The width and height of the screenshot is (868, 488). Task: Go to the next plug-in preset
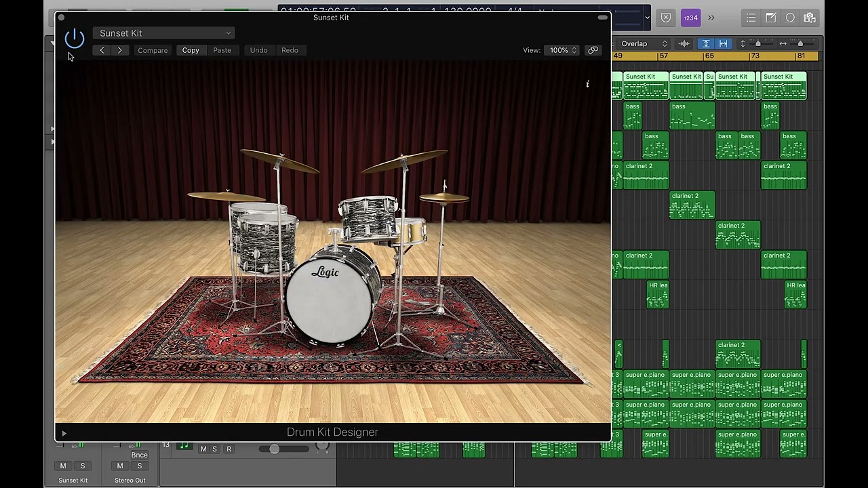pyautogui.click(x=120, y=50)
